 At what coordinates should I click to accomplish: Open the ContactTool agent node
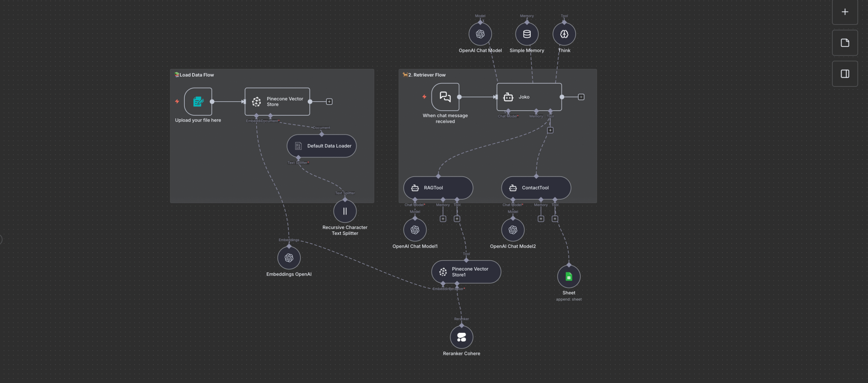(x=536, y=188)
